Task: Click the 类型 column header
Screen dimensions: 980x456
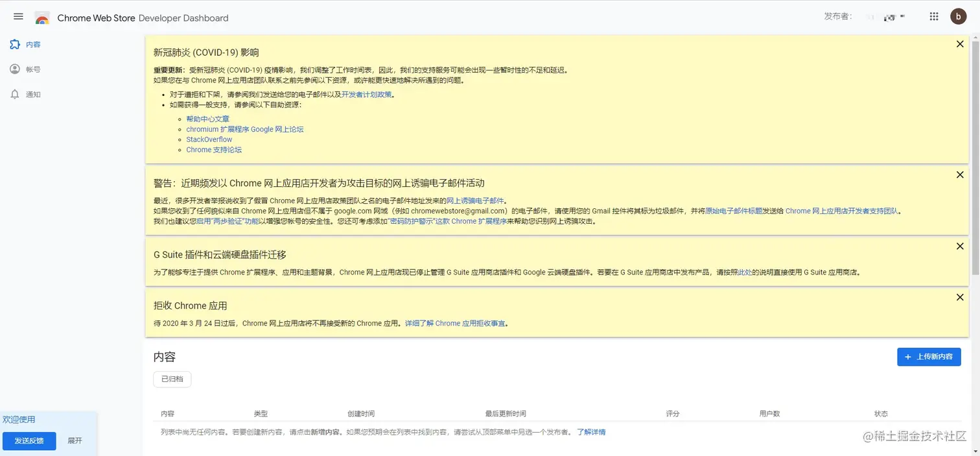Action: [261, 414]
